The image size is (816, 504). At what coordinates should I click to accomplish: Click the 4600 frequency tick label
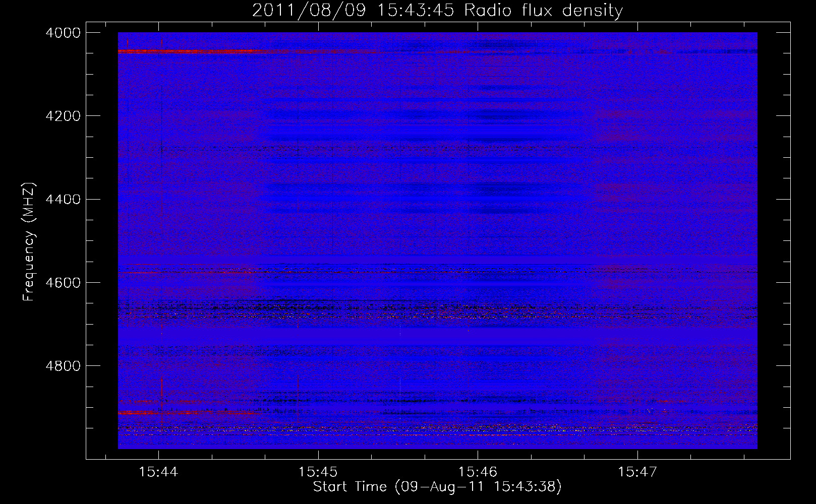click(63, 282)
